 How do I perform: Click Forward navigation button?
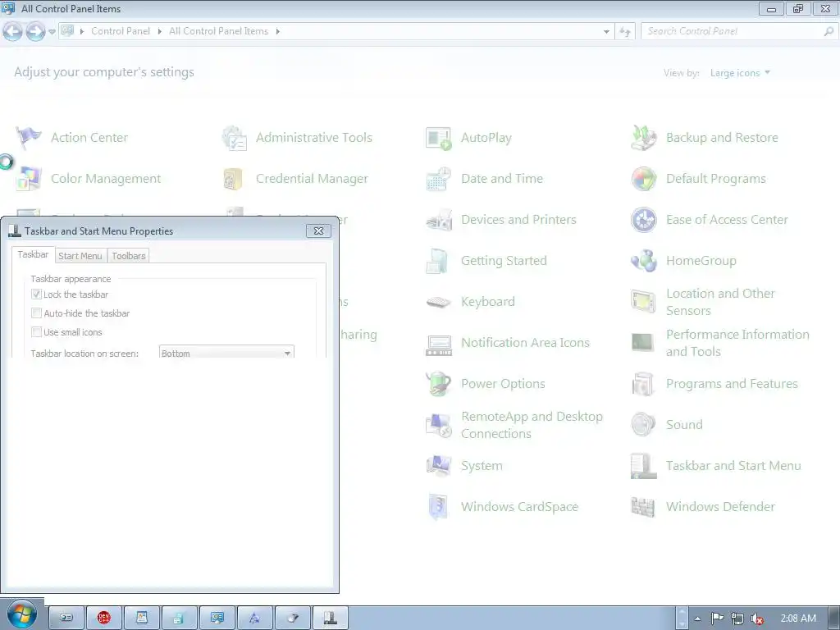coord(35,32)
